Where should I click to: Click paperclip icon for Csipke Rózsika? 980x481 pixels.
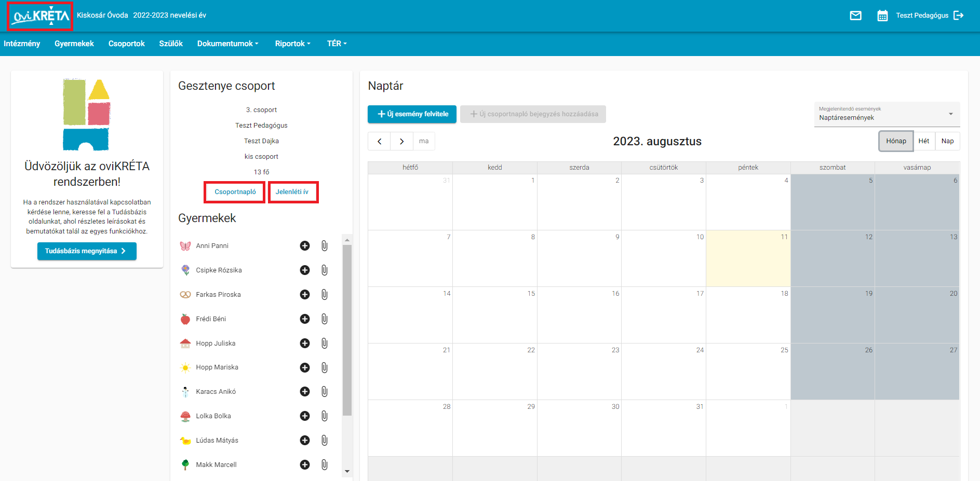point(325,270)
